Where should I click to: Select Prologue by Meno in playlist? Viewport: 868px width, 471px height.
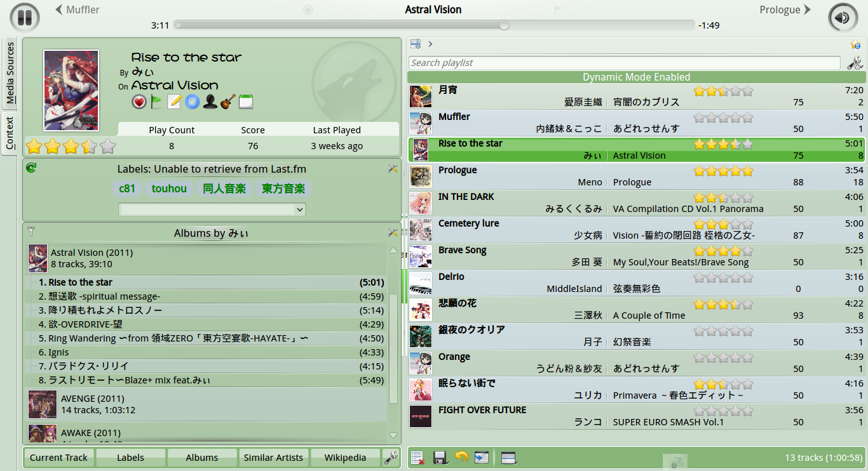pos(637,176)
